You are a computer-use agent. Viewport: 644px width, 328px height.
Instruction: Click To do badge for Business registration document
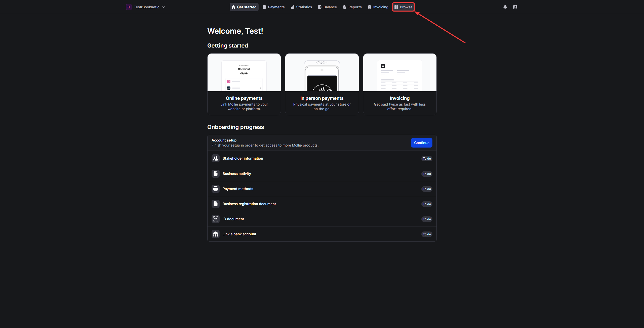pos(427,204)
